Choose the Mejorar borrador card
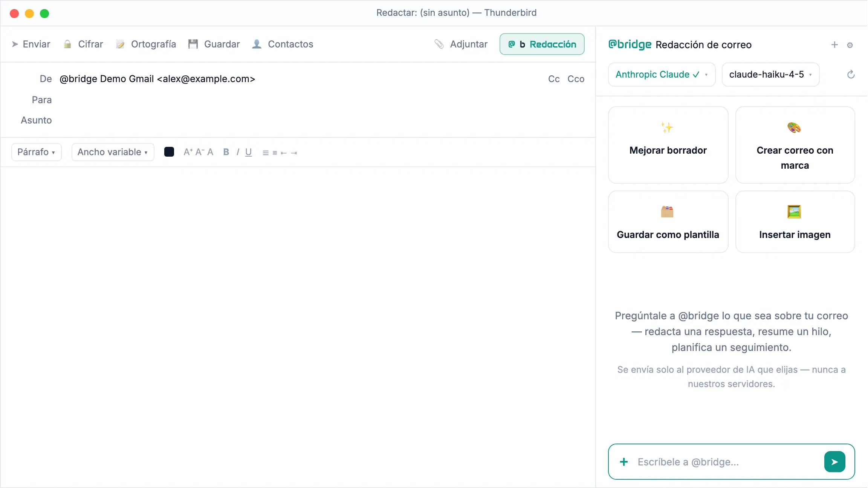The width and height of the screenshot is (868, 488). 668,145
